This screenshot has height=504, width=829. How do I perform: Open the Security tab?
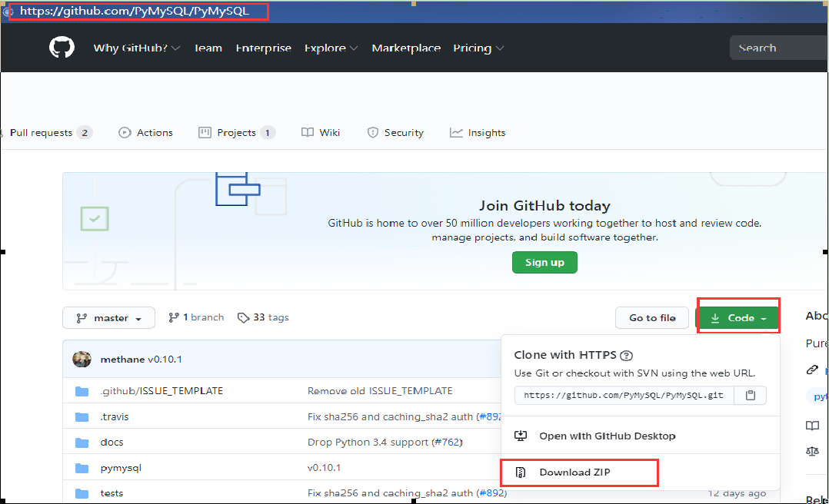(395, 133)
